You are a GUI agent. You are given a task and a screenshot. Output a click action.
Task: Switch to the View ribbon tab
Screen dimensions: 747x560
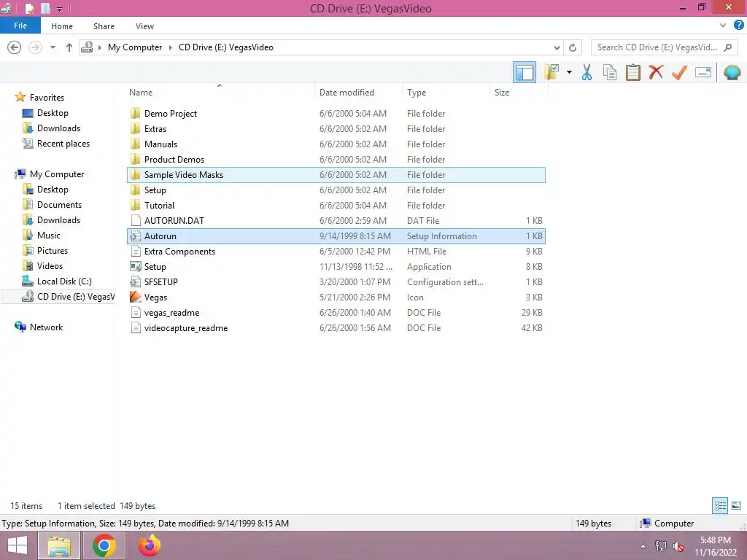[144, 26]
